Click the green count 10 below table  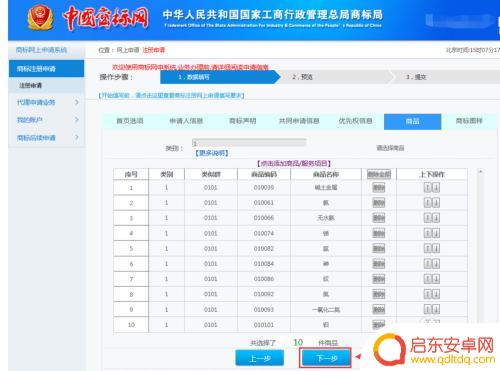(x=298, y=342)
